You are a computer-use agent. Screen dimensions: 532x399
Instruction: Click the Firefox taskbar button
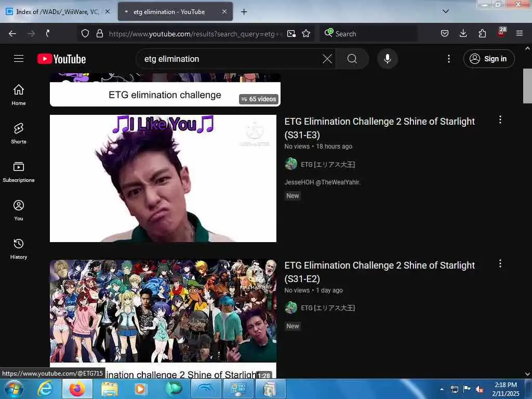[77, 389]
